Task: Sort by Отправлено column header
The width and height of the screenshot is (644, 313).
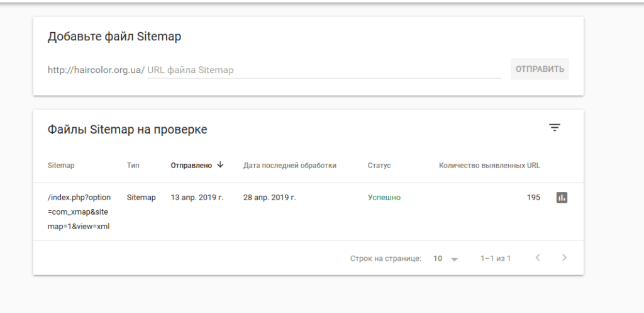Action: point(191,166)
